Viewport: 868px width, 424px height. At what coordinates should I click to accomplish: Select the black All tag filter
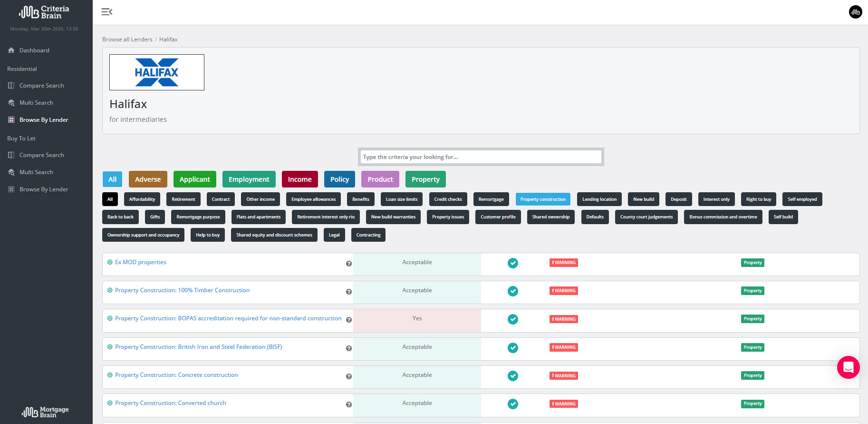tap(110, 199)
